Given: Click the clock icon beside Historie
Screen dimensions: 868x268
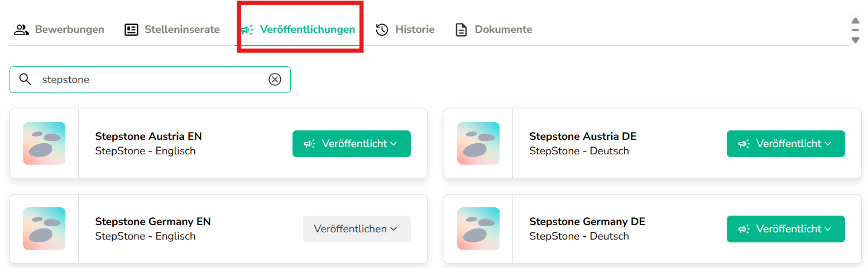Looking at the screenshot, I should click(x=382, y=30).
